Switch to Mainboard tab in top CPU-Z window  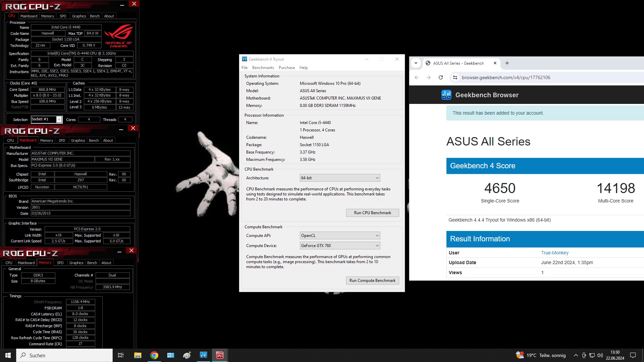point(29,16)
